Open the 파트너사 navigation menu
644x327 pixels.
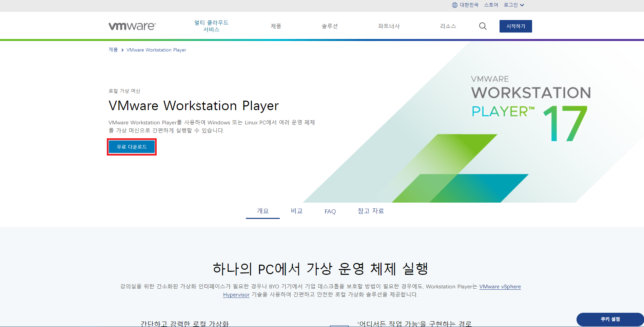(389, 26)
